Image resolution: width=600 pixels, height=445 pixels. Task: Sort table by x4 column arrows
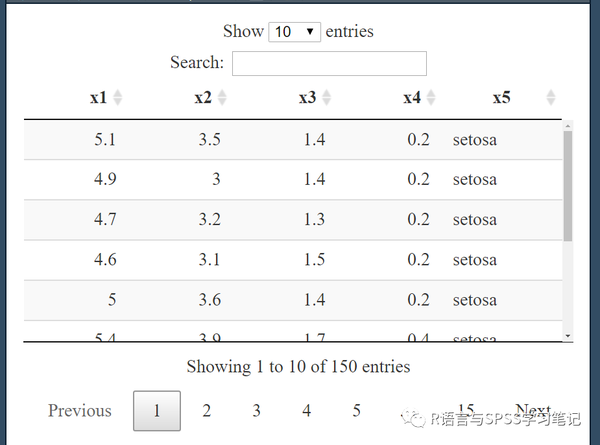[x=431, y=98]
